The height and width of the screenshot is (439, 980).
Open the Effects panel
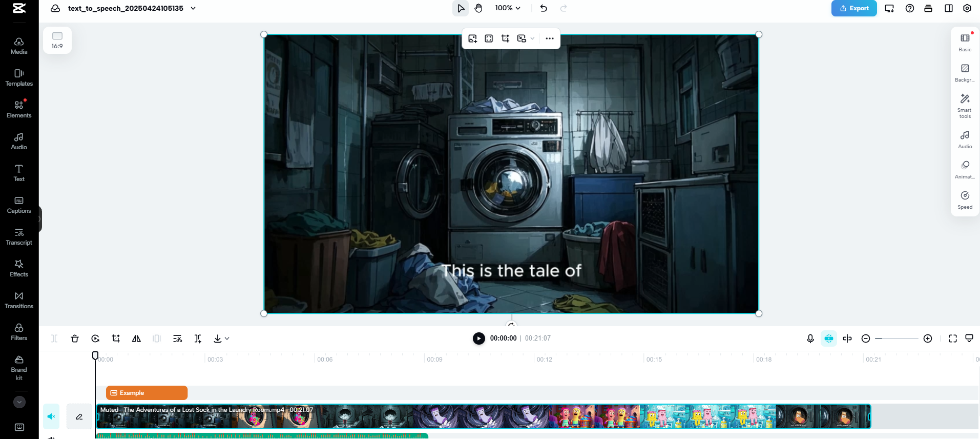click(x=19, y=268)
